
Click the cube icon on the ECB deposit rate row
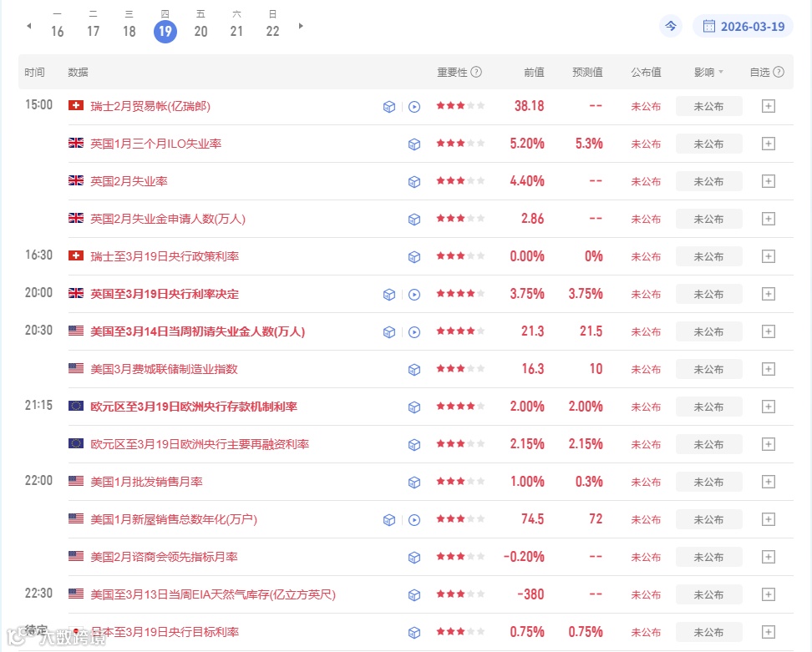[x=414, y=407]
